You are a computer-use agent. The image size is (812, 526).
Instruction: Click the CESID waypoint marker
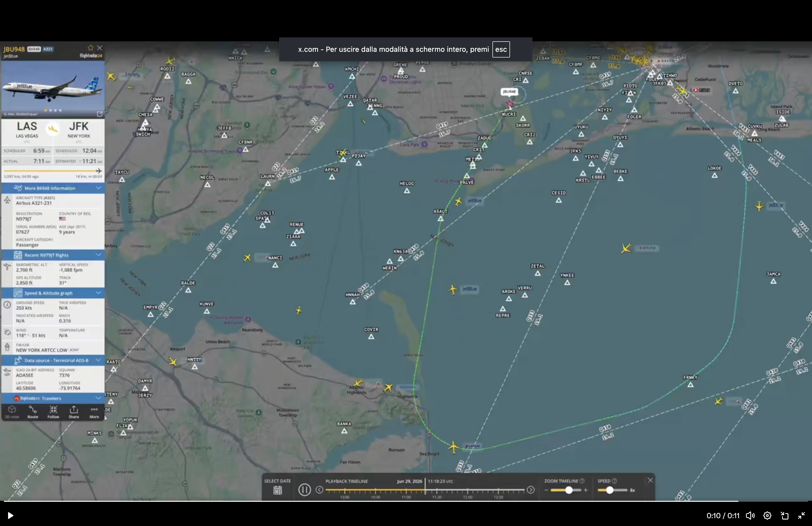[x=558, y=200]
